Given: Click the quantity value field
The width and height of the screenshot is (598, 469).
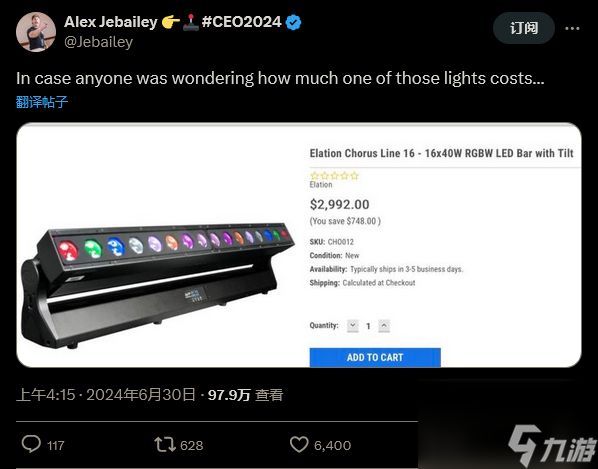Looking at the screenshot, I should (x=368, y=326).
